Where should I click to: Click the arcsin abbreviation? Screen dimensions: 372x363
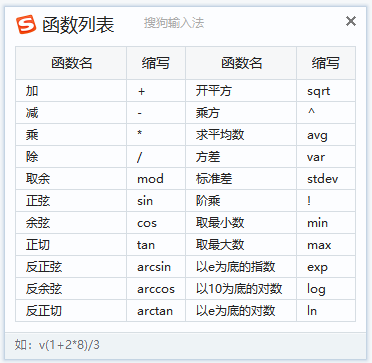coord(154,267)
